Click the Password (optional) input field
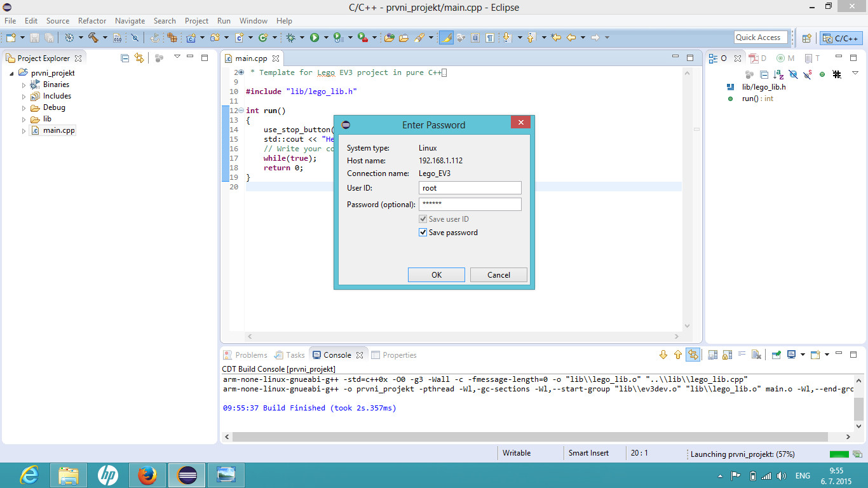The image size is (868, 488). (x=470, y=204)
